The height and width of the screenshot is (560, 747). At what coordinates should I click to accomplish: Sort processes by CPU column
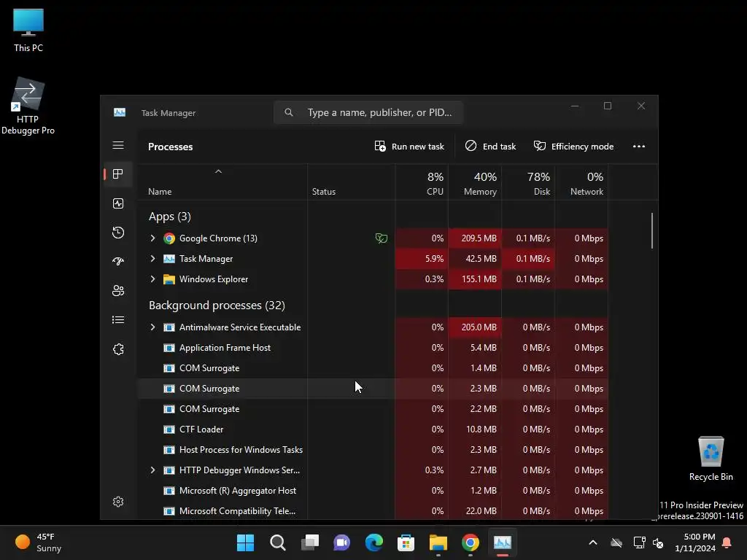tap(422, 183)
